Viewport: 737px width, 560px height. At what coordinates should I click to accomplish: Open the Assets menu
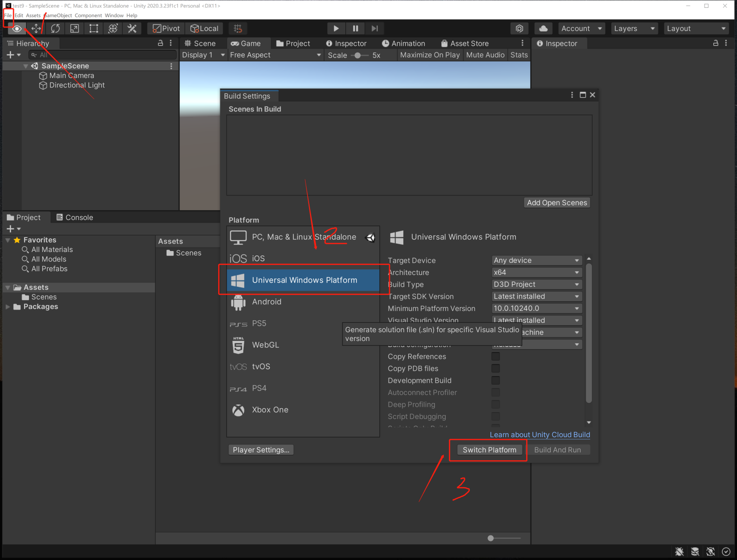(x=33, y=15)
